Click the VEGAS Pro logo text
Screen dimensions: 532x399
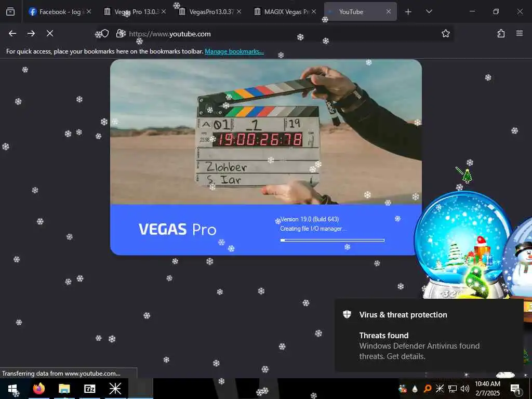coord(178,230)
